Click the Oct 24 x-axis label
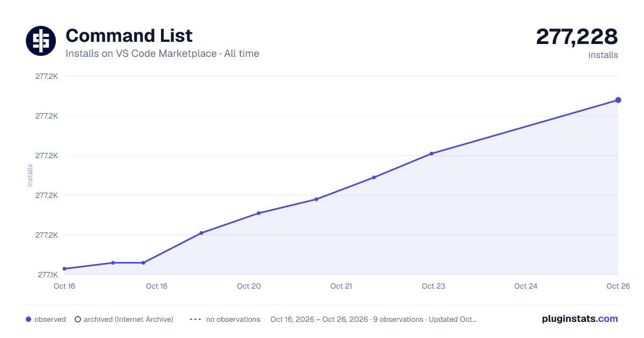The image size is (644, 338). [526, 286]
